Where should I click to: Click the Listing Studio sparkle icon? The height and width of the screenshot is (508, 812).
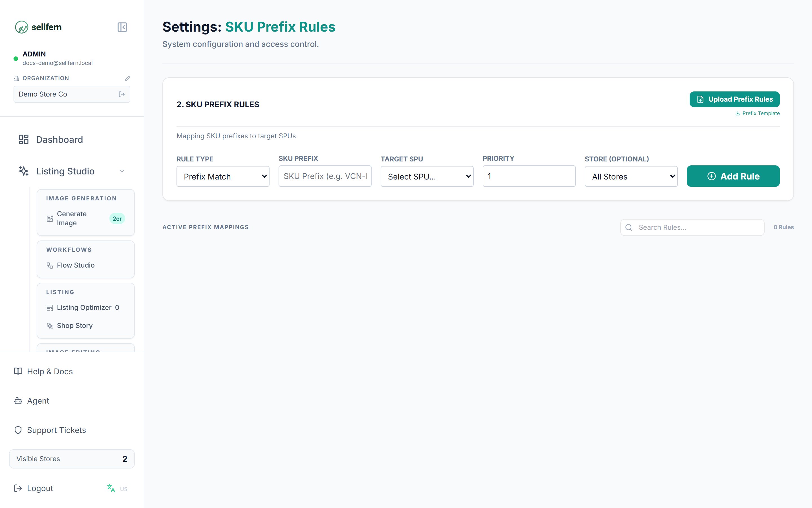pos(23,171)
